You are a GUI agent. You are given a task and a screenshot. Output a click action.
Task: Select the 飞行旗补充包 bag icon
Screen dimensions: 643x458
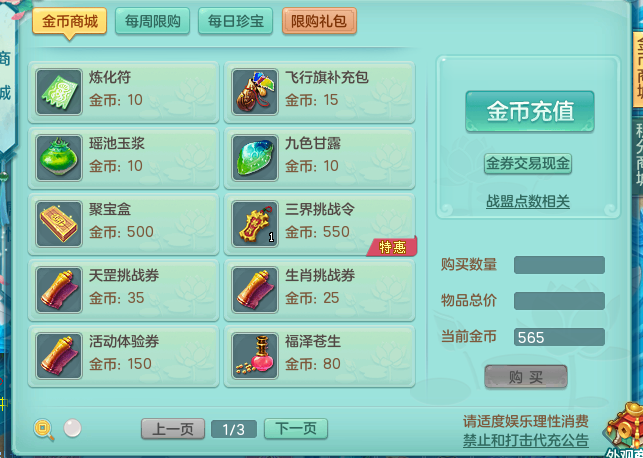click(255, 92)
